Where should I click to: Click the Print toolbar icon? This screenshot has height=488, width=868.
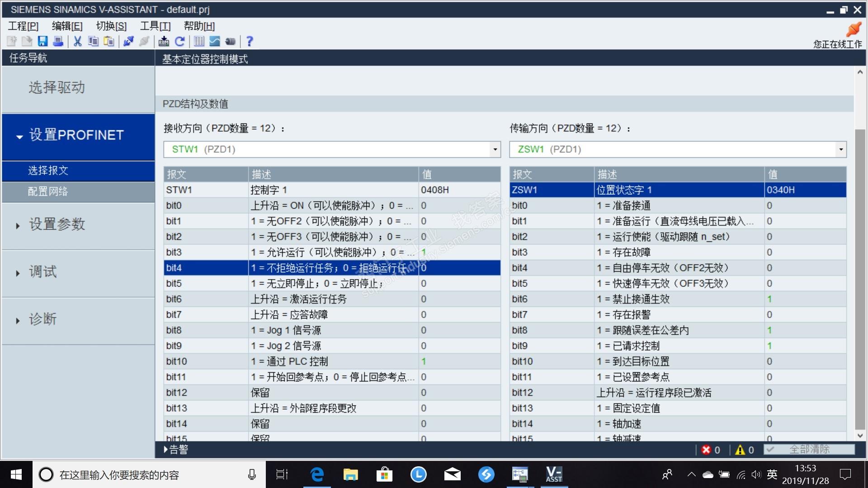coord(58,42)
